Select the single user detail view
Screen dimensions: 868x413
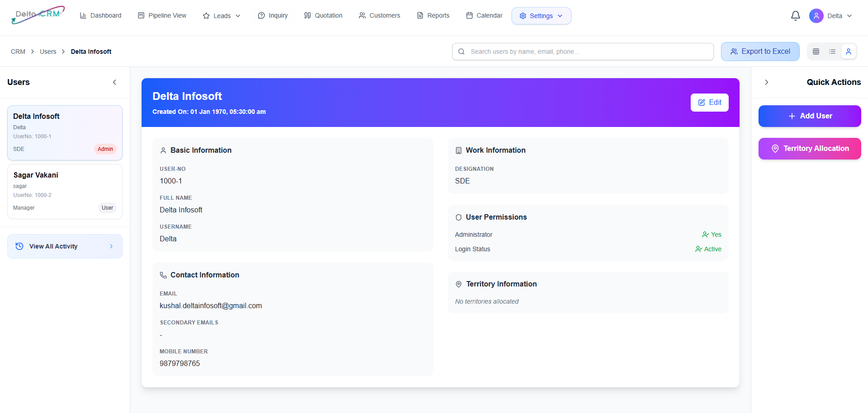849,52
